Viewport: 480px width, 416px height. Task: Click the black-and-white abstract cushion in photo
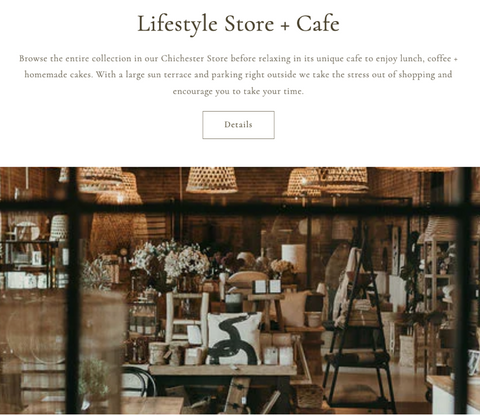(234, 339)
